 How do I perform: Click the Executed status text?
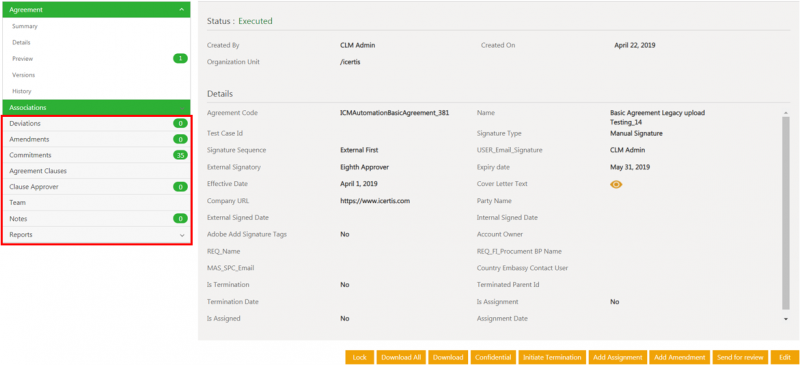pyautogui.click(x=256, y=21)
